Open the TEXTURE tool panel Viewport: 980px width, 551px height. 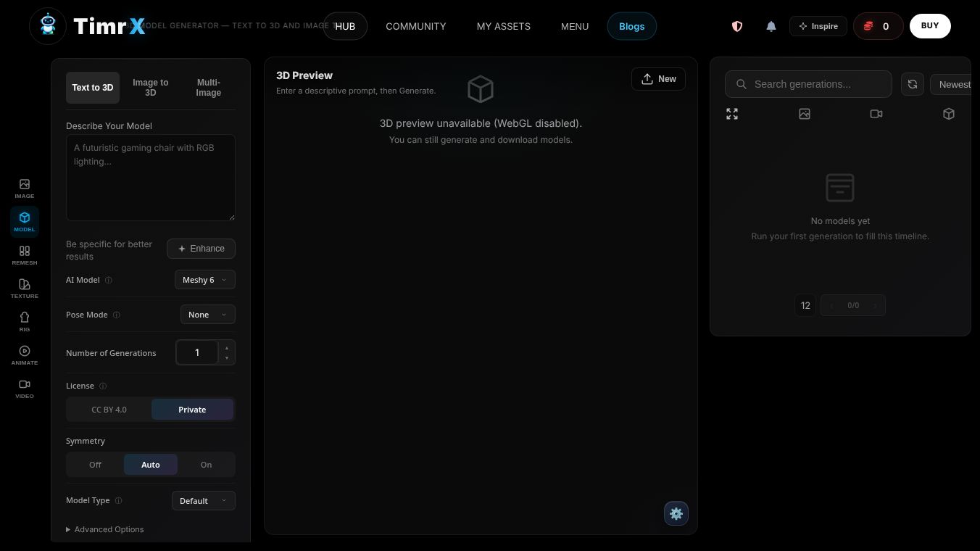24,289
